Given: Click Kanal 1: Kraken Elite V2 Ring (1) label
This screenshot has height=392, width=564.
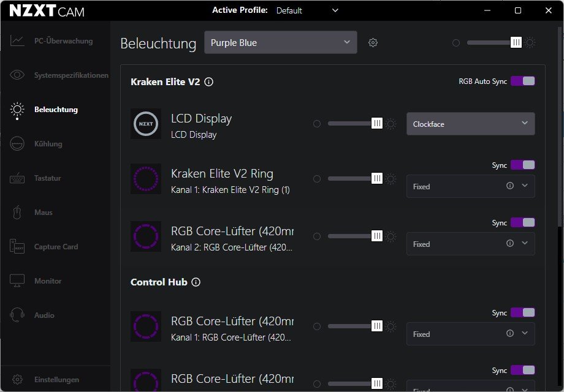Looking at the screenshot, I should [x=231, y=190].
